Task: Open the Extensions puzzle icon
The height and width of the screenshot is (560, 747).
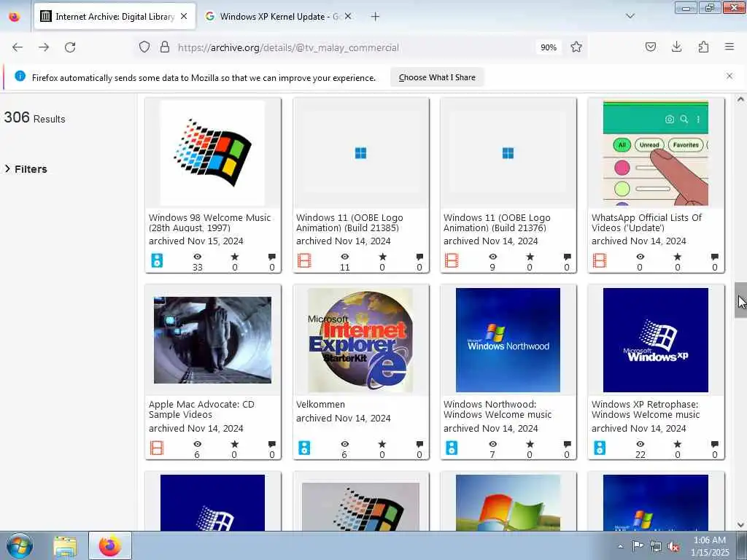Action: pyautogui.click(x=703, y=47)
